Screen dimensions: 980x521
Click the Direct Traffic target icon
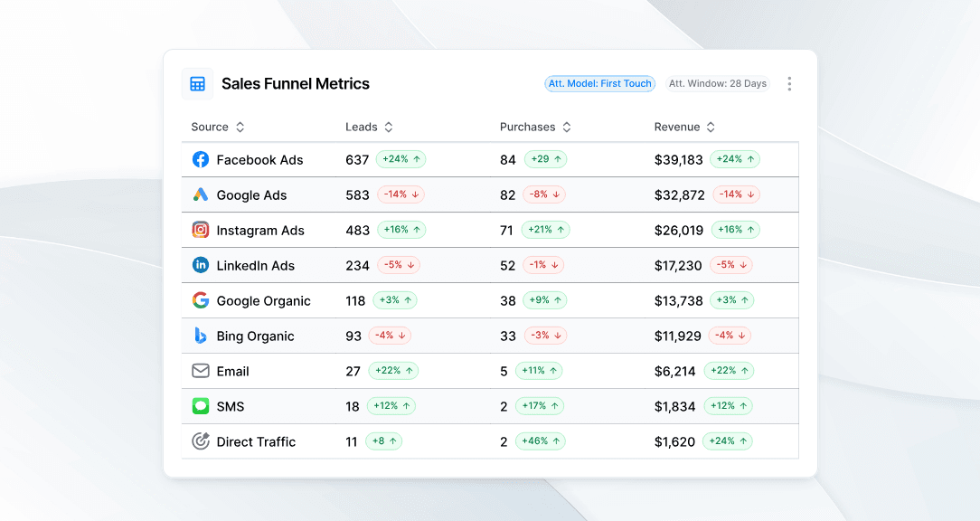point(201,440)
